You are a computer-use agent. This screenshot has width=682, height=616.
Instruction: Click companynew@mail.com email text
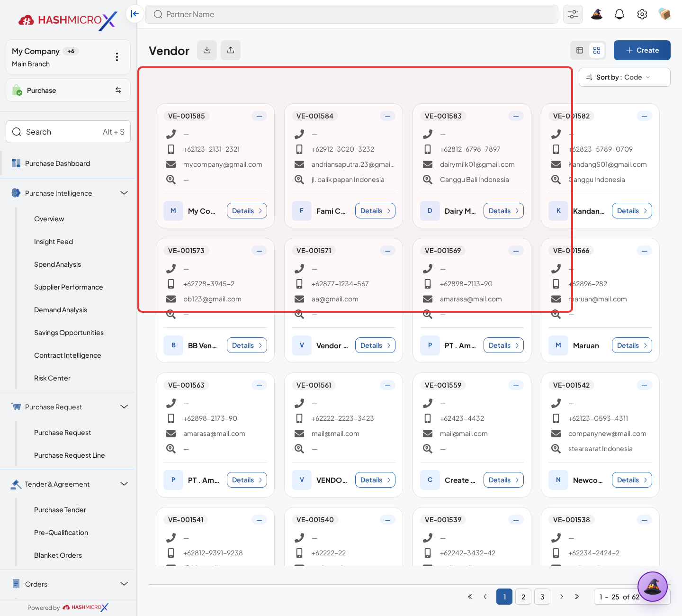click(607, 434)
